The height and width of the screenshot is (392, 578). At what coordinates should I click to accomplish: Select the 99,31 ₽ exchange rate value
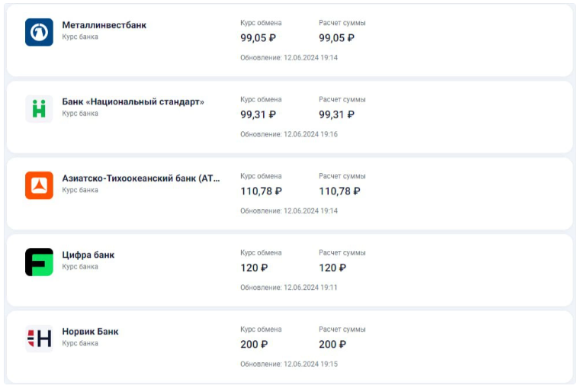click(x=258, y=114)
